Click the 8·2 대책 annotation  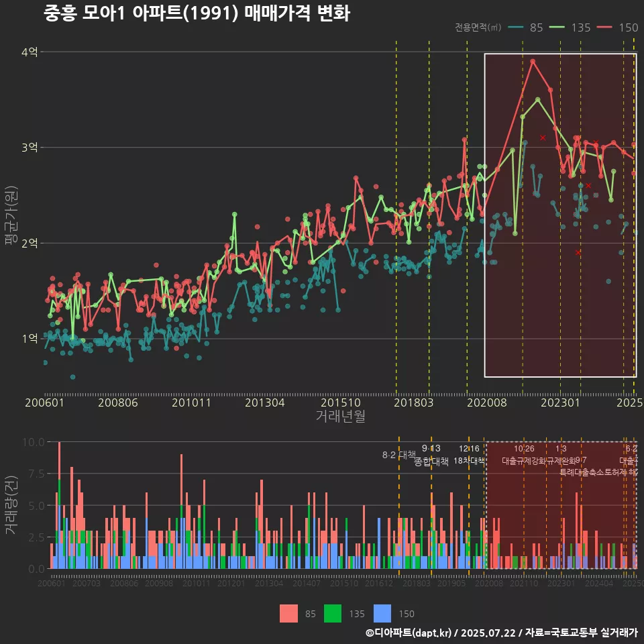(x=398, y=455)
